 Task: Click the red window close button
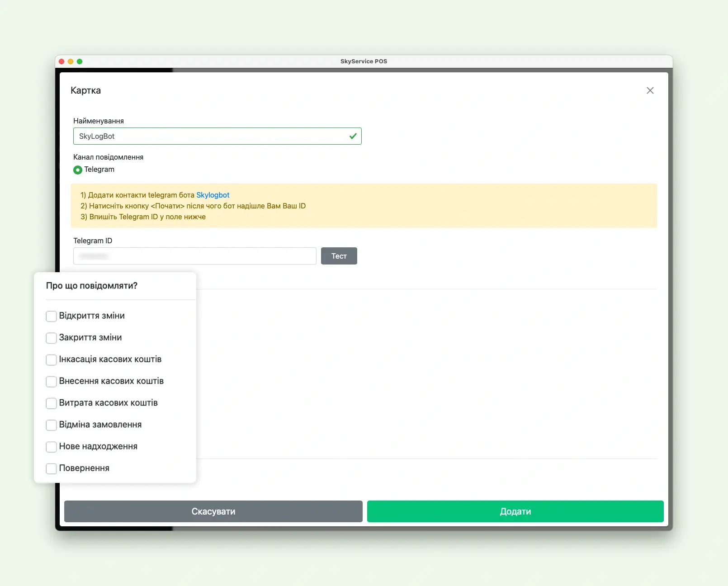61,61
